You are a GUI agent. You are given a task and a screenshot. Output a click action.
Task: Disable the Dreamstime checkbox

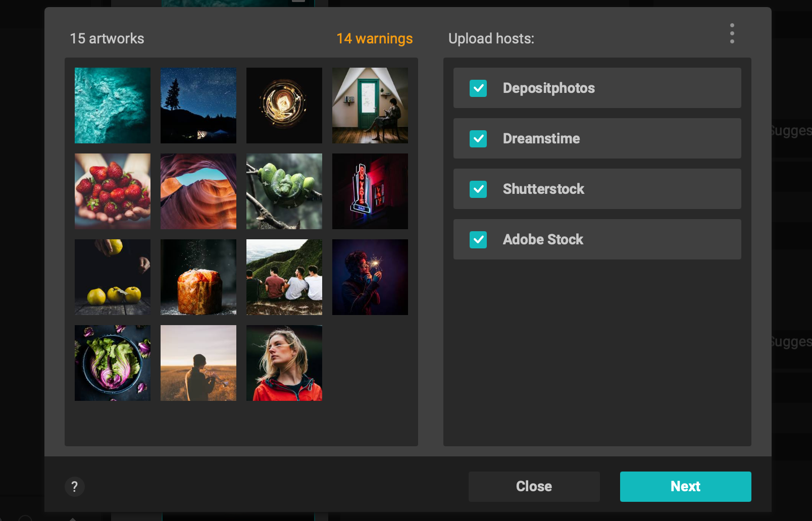[478, 138]
